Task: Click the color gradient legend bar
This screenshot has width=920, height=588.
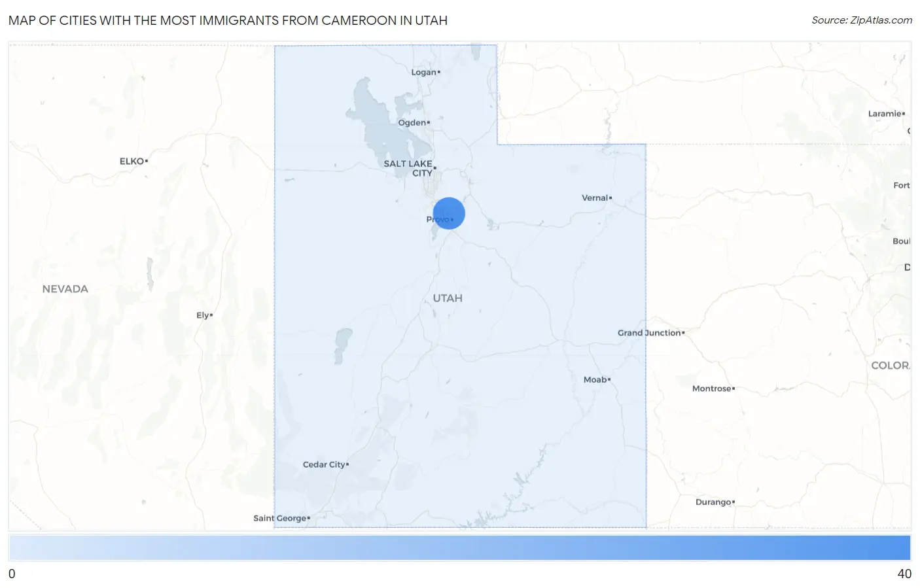Action: click(x=459, y=548)
